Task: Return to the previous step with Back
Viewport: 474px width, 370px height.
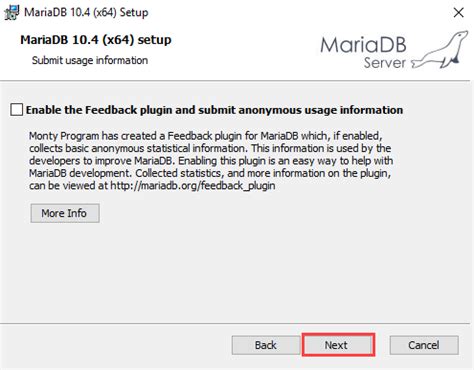Action: pyautogui.click(x=266, y=345)
